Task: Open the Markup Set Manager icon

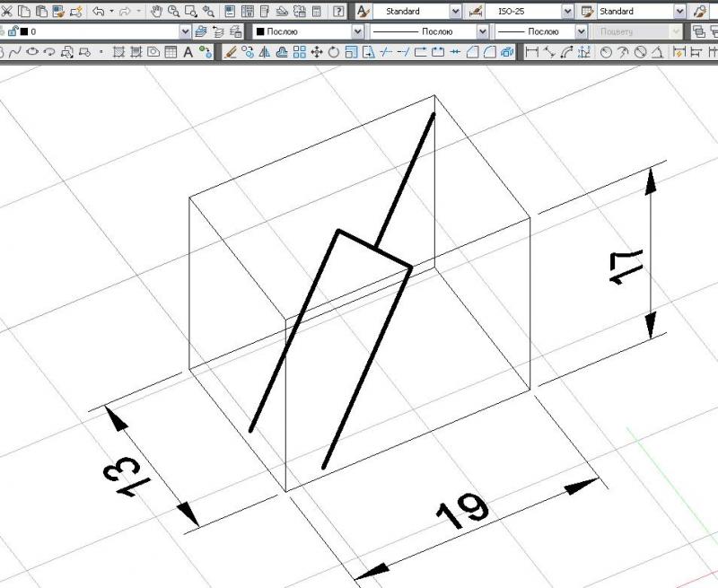Action: pos(300,12)
